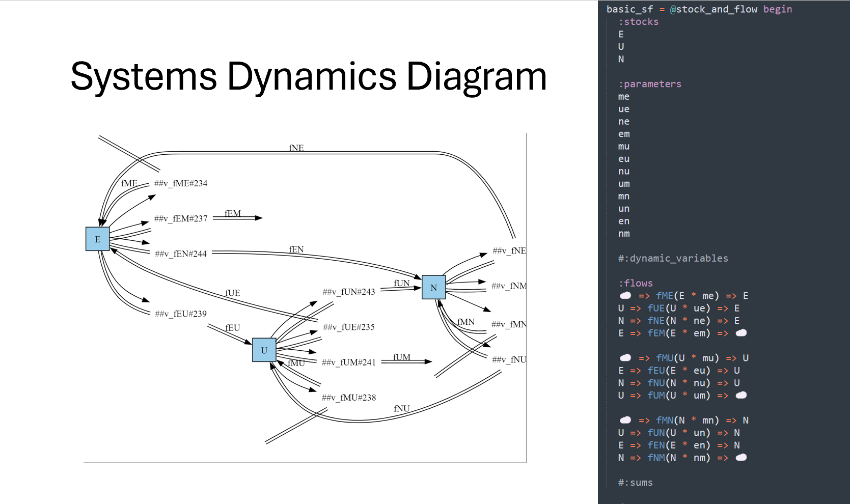Click @stock_and_flow macro in code
The width and height of the screenshot is (850, 504).
(x=714, y=9)
